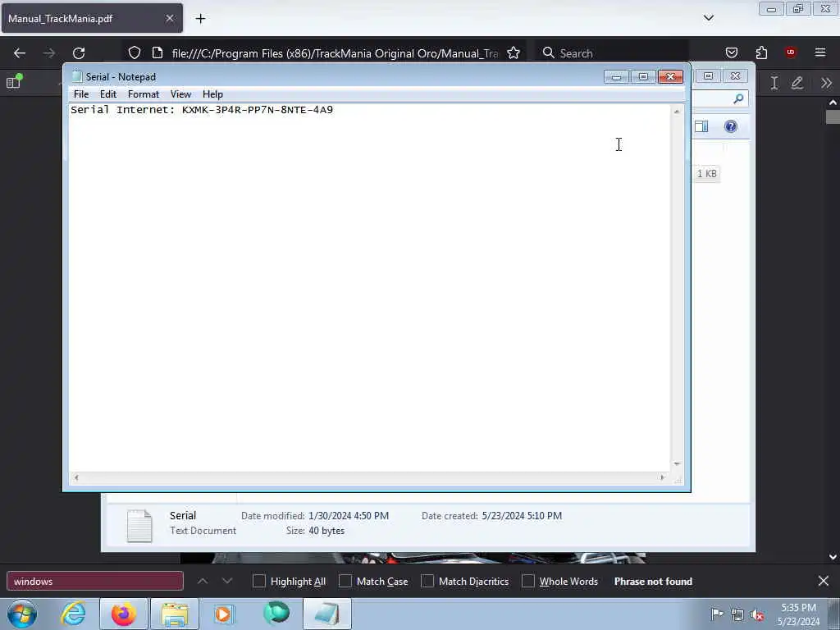Screen dimensions: 840x630
Task: List all tabs dropdown chevron
Action: tap(709, 18)
